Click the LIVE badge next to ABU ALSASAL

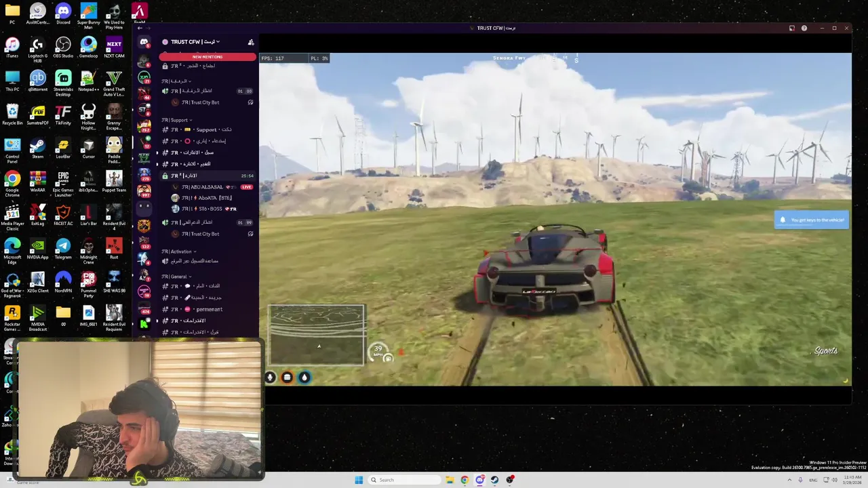click(247, 187)
